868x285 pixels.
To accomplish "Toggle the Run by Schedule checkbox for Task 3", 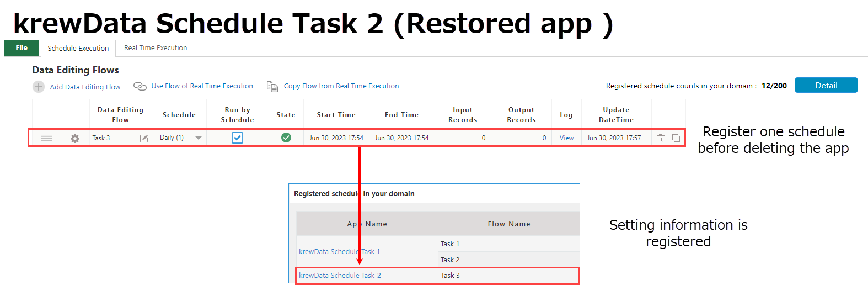I will pyautogui.click(x=237, y=138).
